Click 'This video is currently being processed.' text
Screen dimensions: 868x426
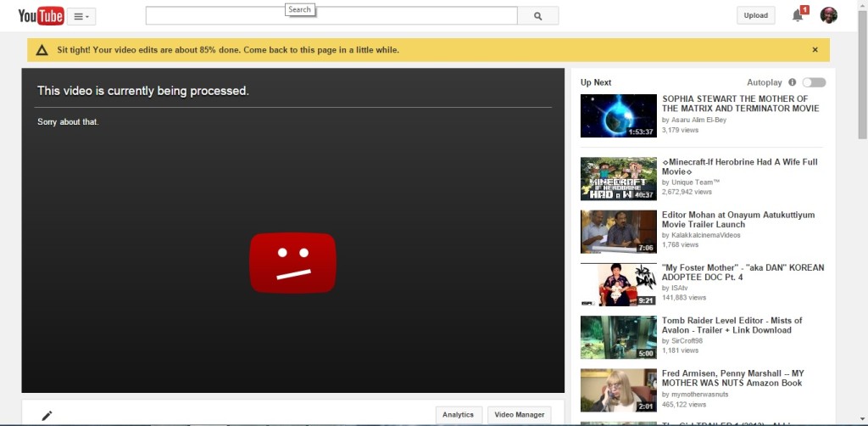[x=143, y=91]
